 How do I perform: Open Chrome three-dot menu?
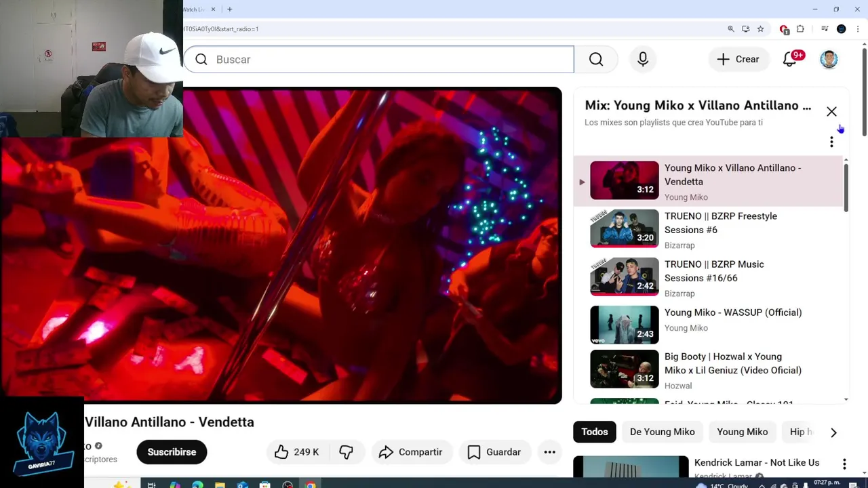click(858, 29)
